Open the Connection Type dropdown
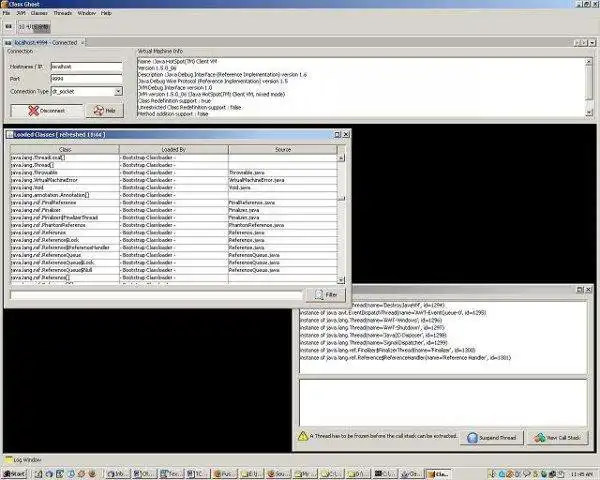The height and width of the screenshot is (480, 600). pyautogui.click(x=118, y=91)
